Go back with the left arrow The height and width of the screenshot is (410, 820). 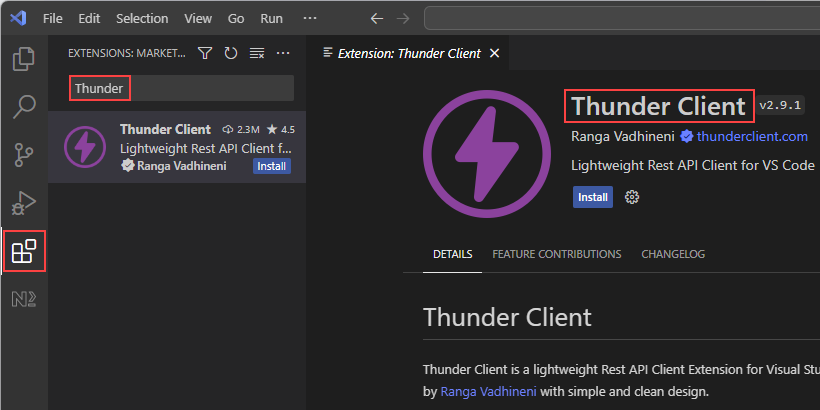[x=377, y=19]
